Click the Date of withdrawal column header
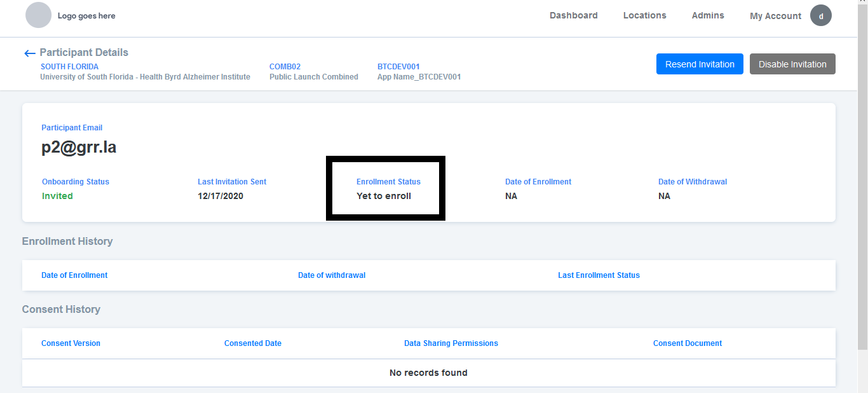The image size is (868, 393). point(332,275)
